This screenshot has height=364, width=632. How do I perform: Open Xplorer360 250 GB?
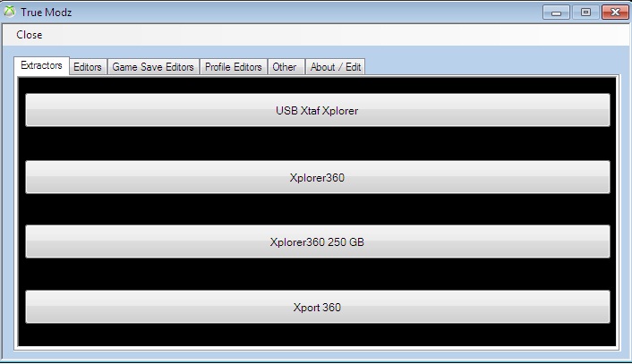click(318, 241)
